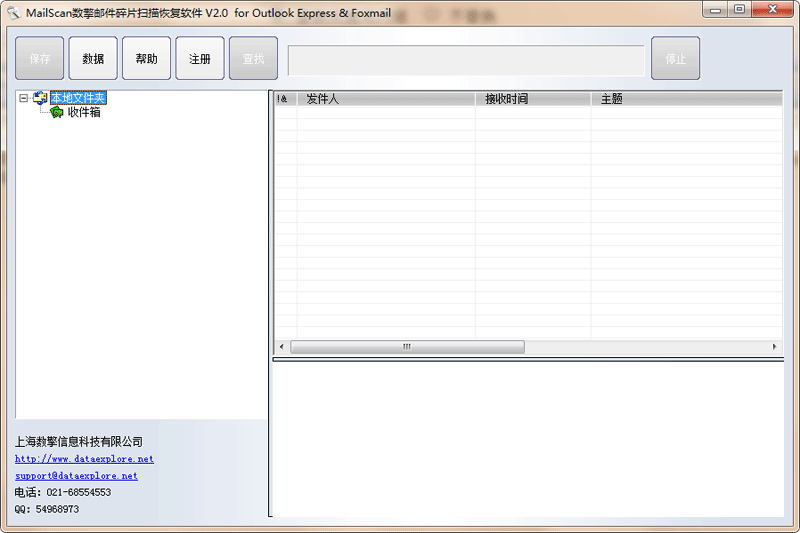
Task: Click the !& flag column header
Action: click(x=286, y=99)
